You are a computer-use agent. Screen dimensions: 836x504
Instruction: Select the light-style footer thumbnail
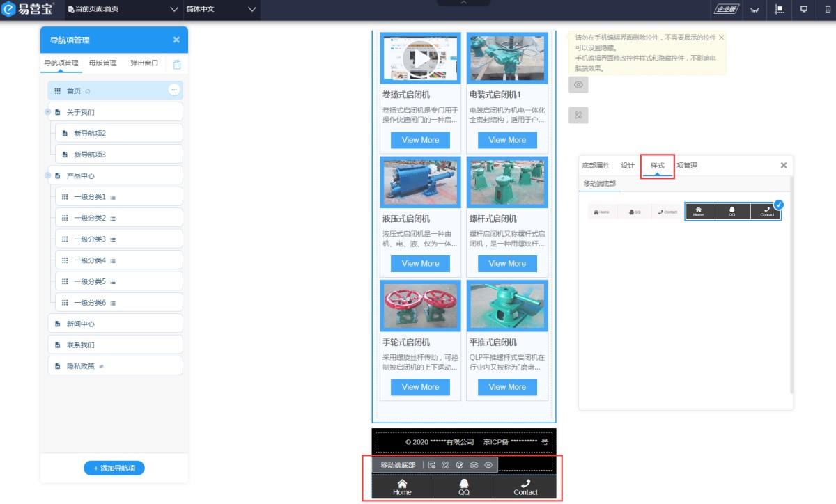(x=633, y=212)
